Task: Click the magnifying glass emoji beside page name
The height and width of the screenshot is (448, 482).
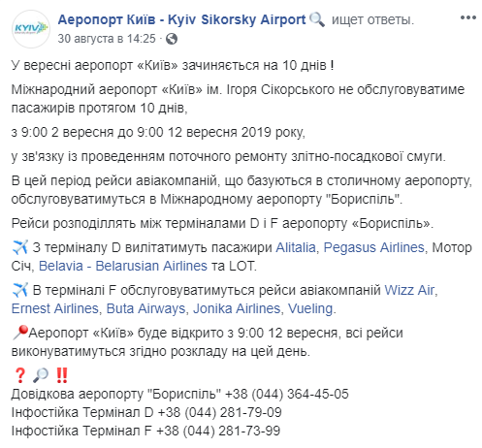Action: [x=317, y=19]
